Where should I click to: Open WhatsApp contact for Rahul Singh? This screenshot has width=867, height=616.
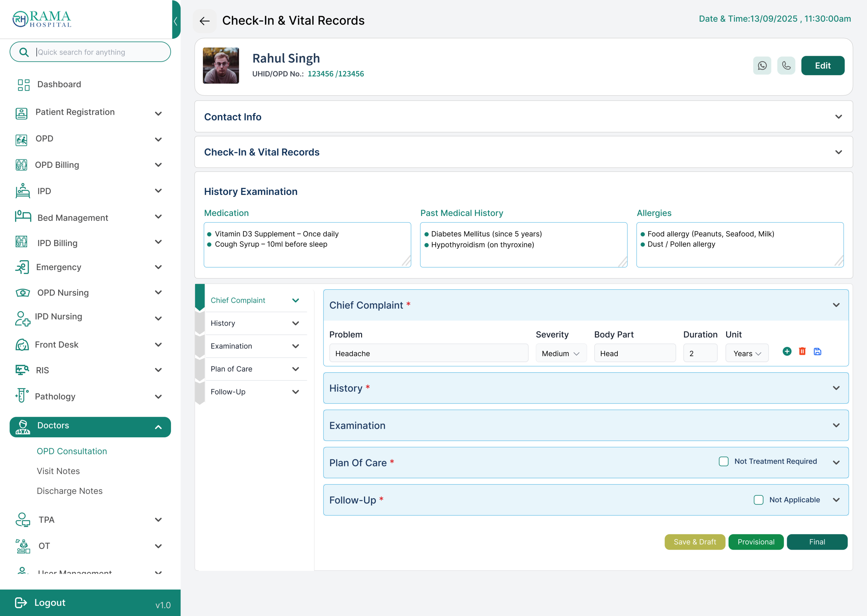pos(762,66)
